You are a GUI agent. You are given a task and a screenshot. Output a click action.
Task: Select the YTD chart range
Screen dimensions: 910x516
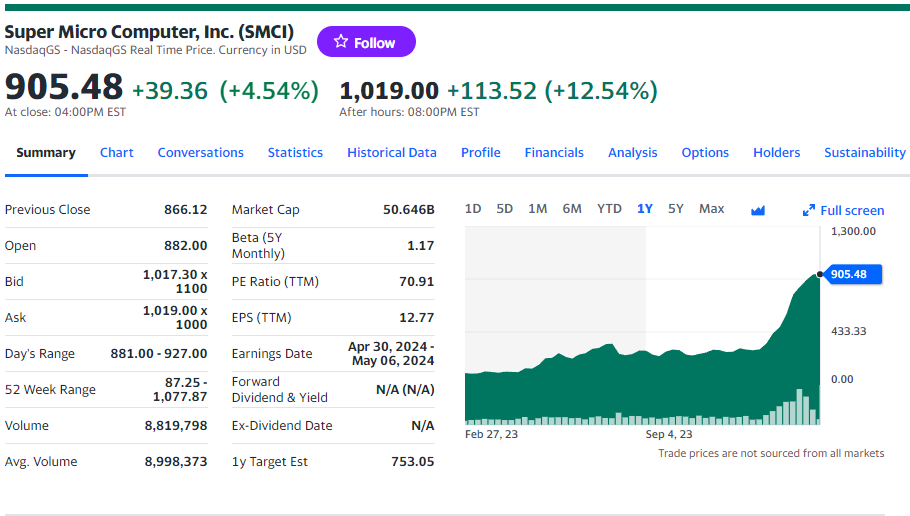click(x=609, y=209)
